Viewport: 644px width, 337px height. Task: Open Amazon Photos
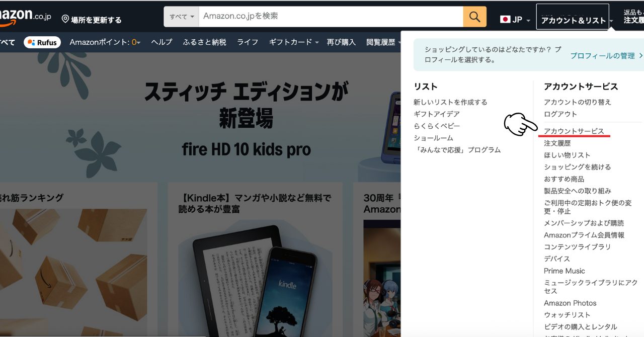[x=570, y=303]
